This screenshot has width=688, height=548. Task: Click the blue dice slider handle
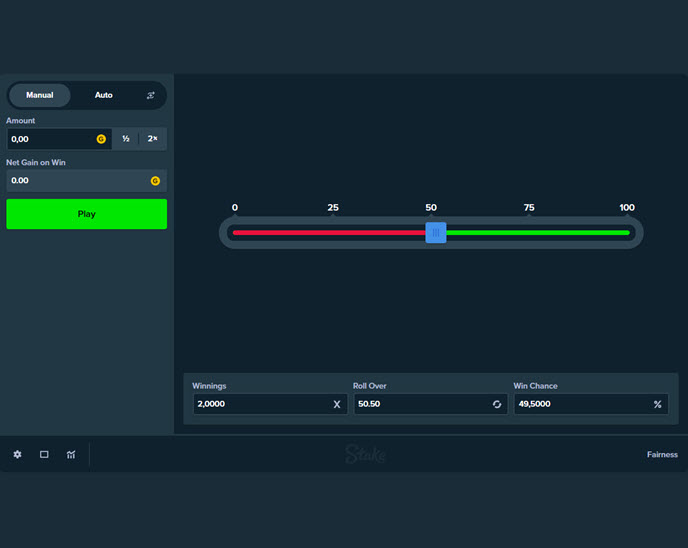click(x=436, y=232)
